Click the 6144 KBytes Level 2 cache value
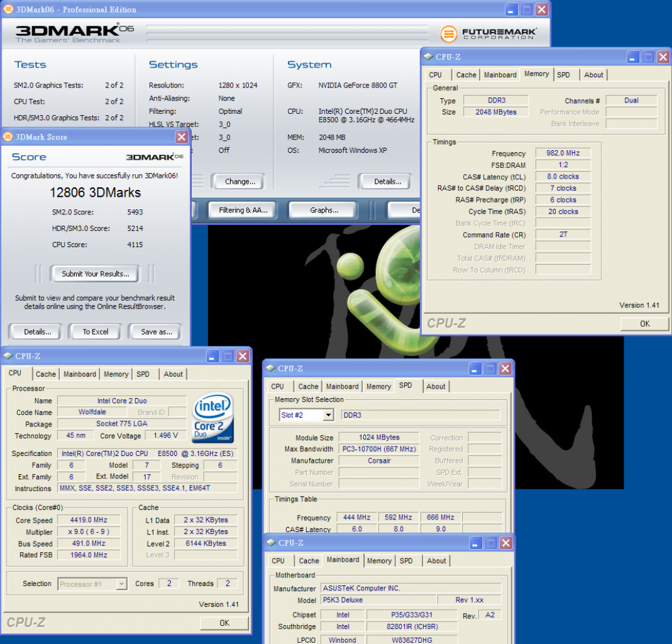 coord(206,543)
